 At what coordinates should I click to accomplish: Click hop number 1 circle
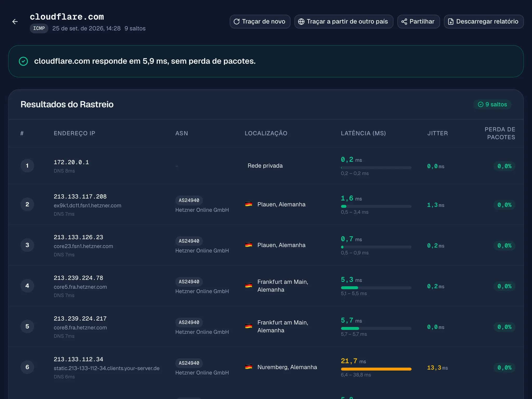27,166
